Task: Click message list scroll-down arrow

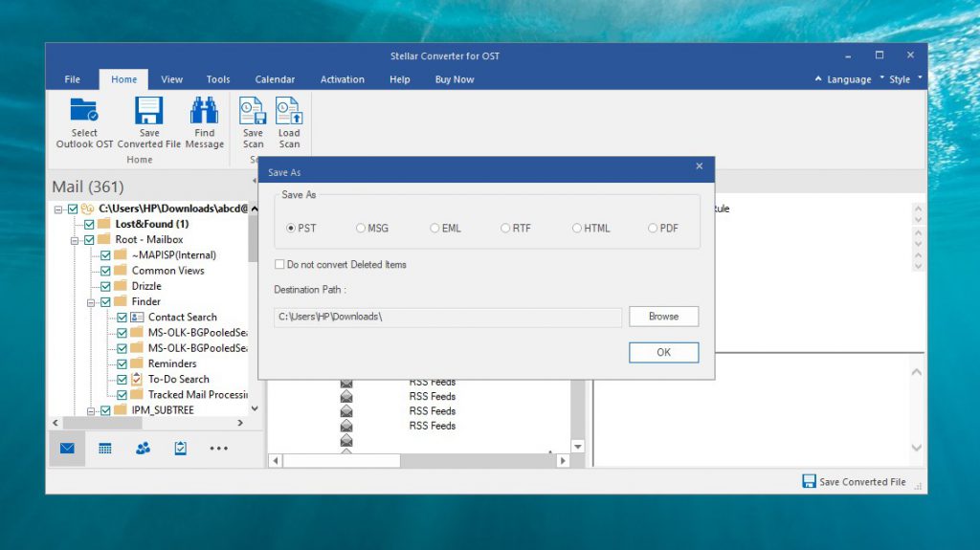Action: (x=578, y=447)
